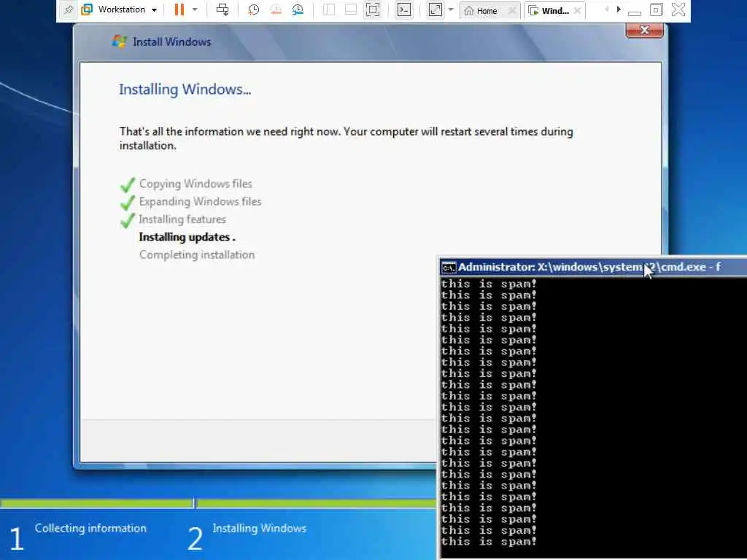Screen dimensions: 747x560
Task: Expand the stretch display dropdown arrow
Action: [x=451, y=9]
